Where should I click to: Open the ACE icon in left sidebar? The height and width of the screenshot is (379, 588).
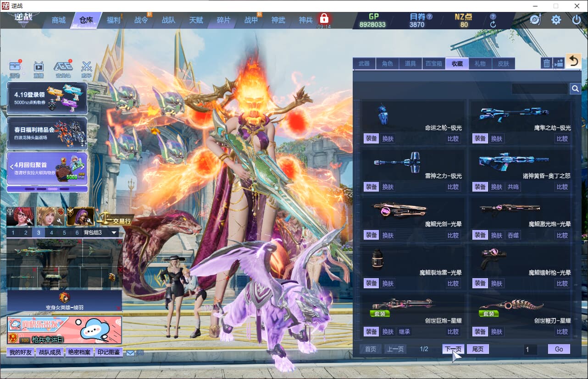[x=63, y=69]
